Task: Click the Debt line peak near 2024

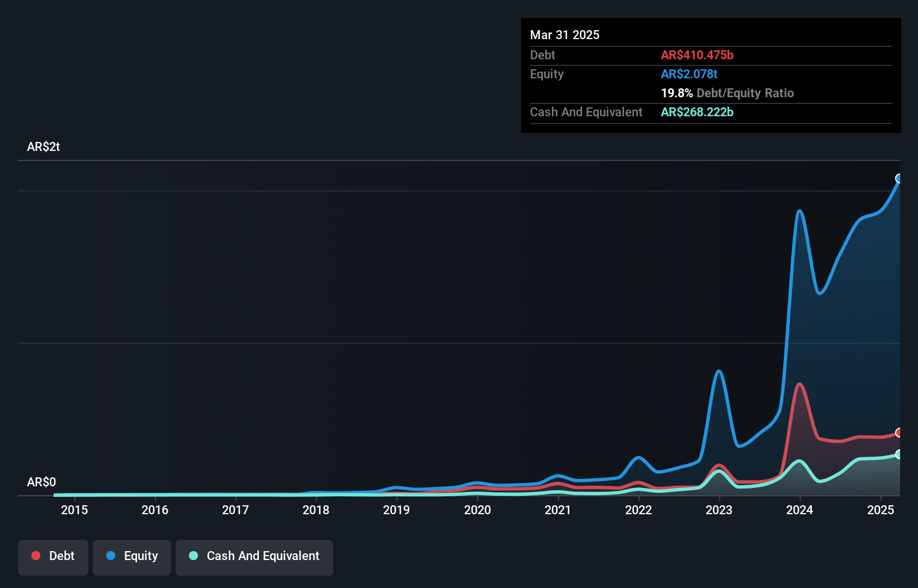Action: (x=799, y=384)
